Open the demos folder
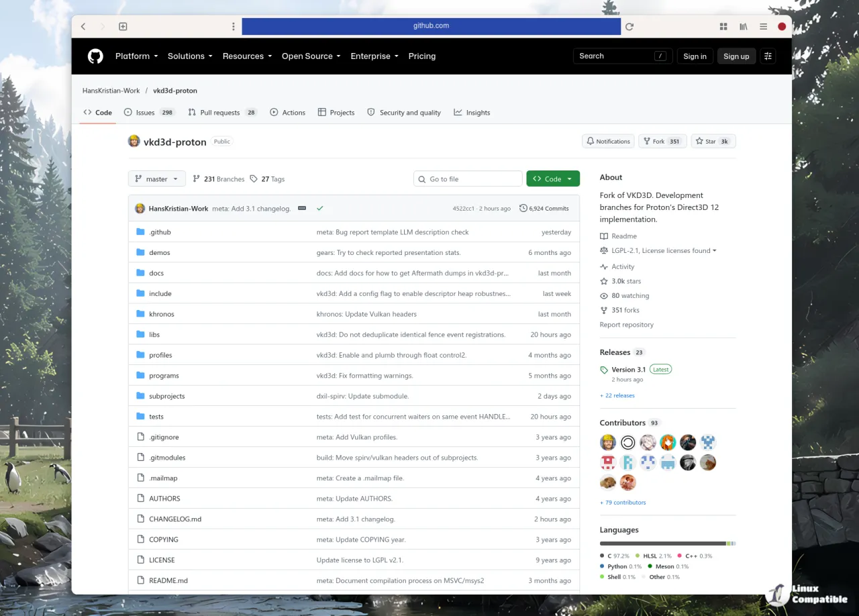The height and width of the screenshot is (616, 859). point(160,252)
